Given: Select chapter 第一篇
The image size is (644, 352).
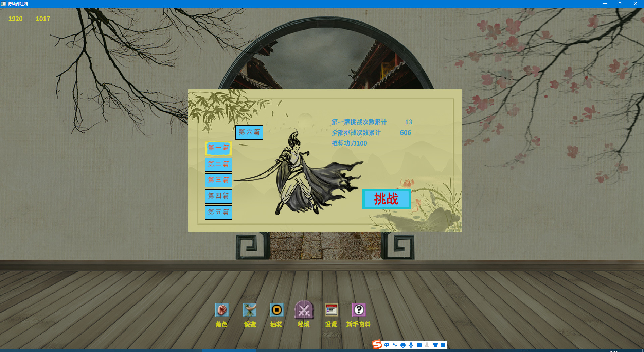Looking at the screenshot, I should click(x=218, y=148).
